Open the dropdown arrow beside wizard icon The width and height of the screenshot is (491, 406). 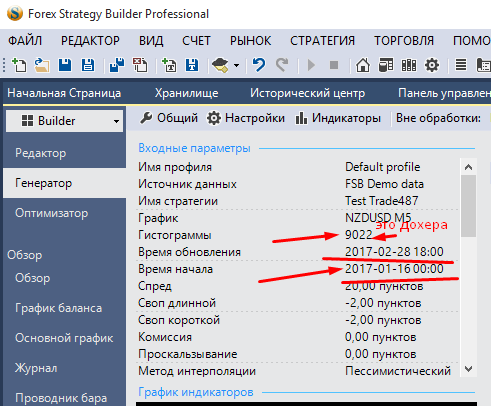coord(236,65)
